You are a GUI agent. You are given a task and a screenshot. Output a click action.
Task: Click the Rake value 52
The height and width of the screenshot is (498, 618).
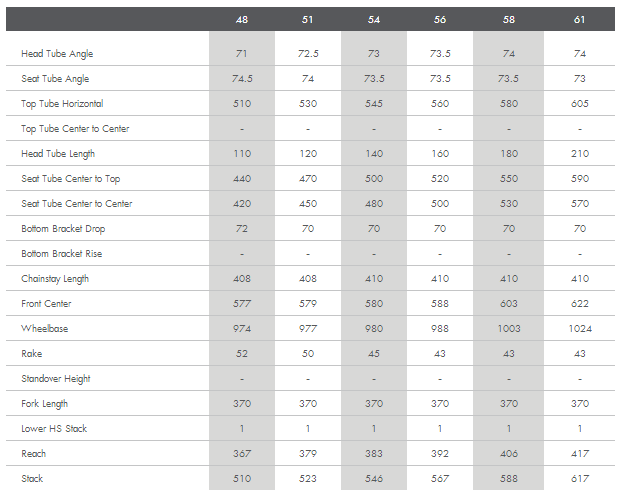(x=242, y=354)
